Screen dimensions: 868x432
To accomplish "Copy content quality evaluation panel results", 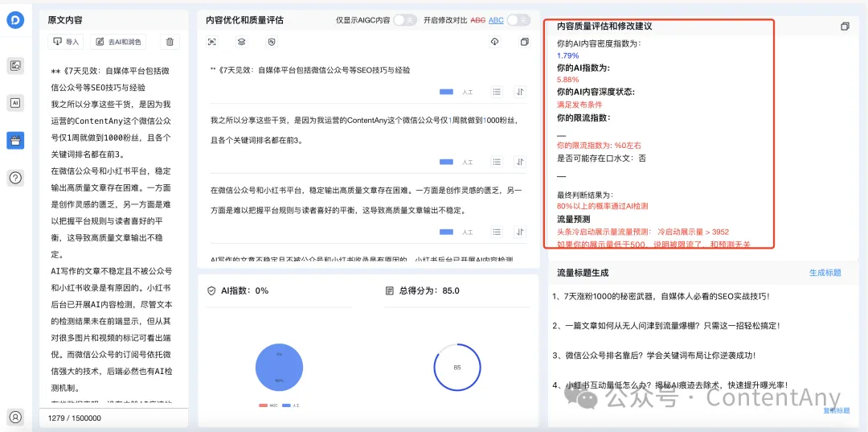I will [x=845, y=27].
